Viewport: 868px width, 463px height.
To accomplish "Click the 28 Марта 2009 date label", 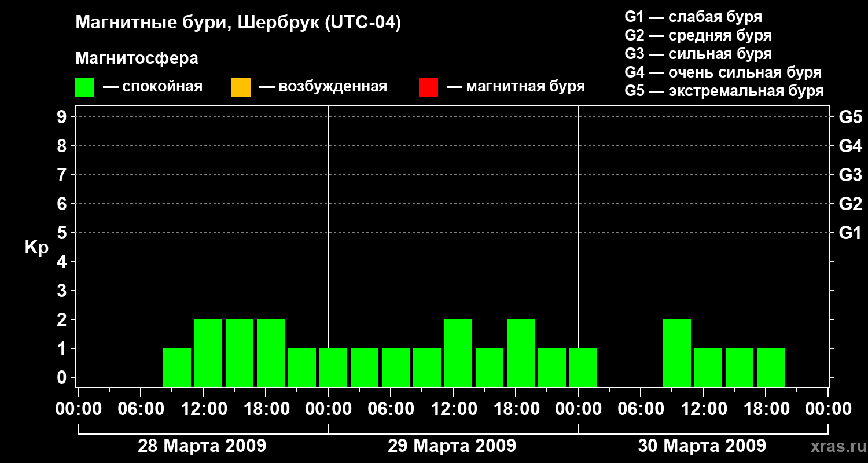I will click(x=202, y=446).
